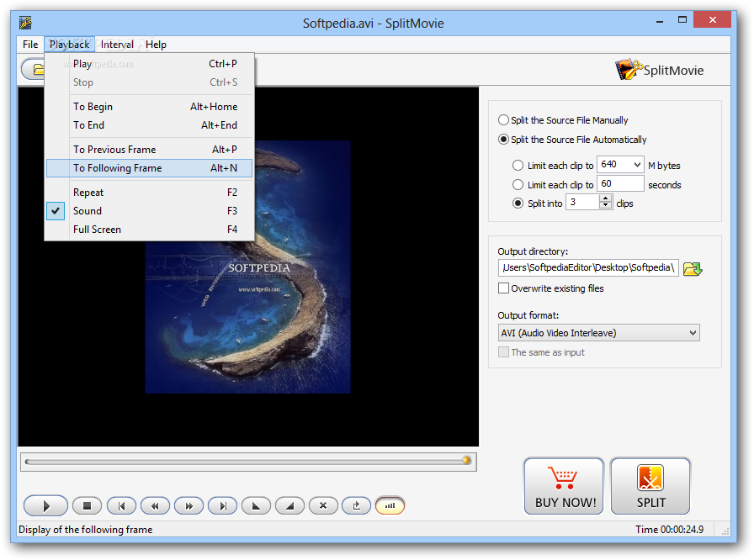Click the Time 00:00:24.9 status text

[x=669, y=529]
